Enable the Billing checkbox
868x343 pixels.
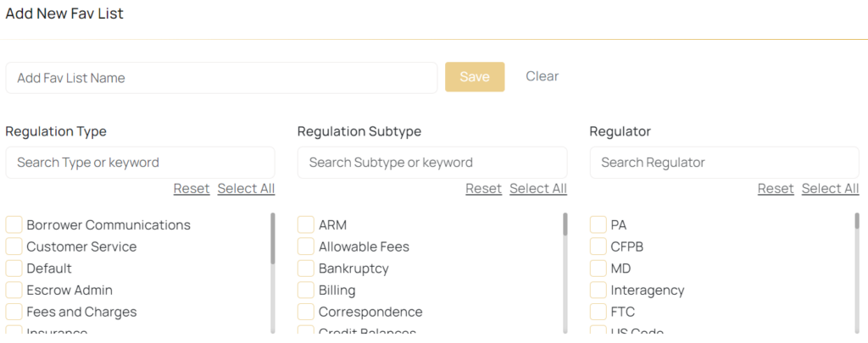pyautogui.click(x=306, y=290)
